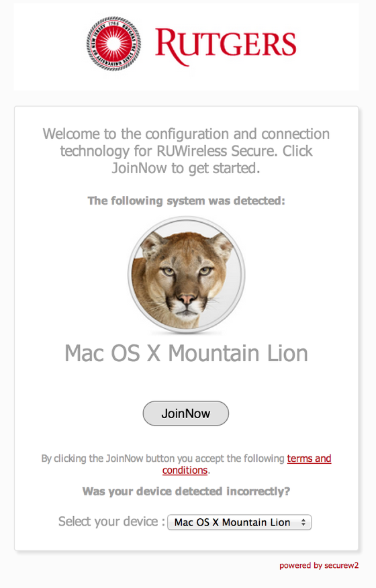Click the Mountain Lion cougar OS icon
The image size is (376, 588).
(187, 275)
